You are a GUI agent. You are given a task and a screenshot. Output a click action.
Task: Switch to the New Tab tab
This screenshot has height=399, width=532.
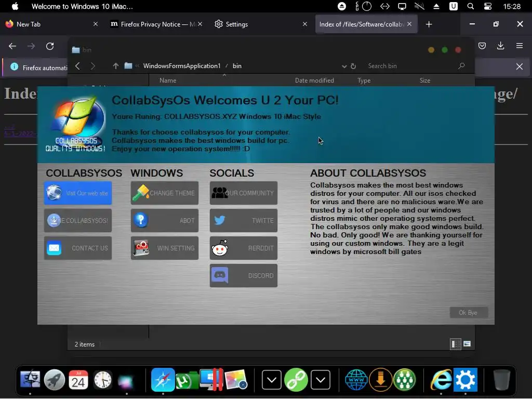[51, 24]
